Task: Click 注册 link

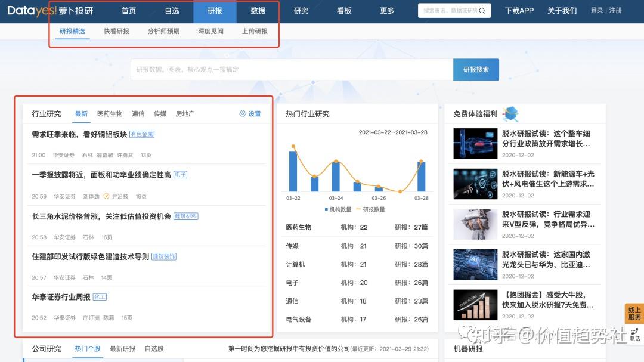Action: pyautogui.click(x=615, y=11)
